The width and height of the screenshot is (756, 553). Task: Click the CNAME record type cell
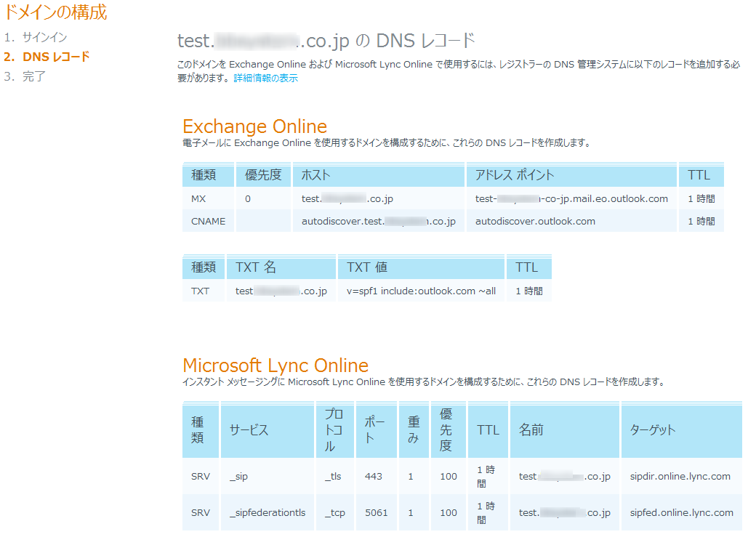click(x=209, y=222)
